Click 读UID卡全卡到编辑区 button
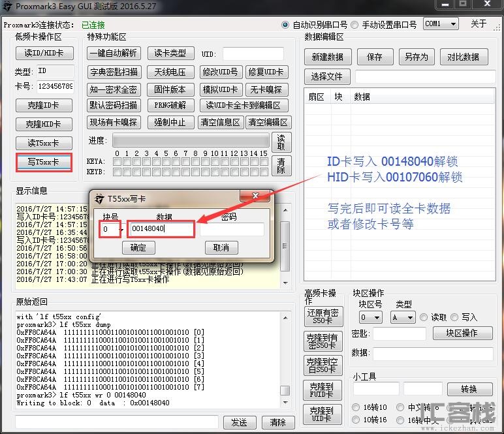The width and height of the screenshot is (504, 434). pos(244,105)
